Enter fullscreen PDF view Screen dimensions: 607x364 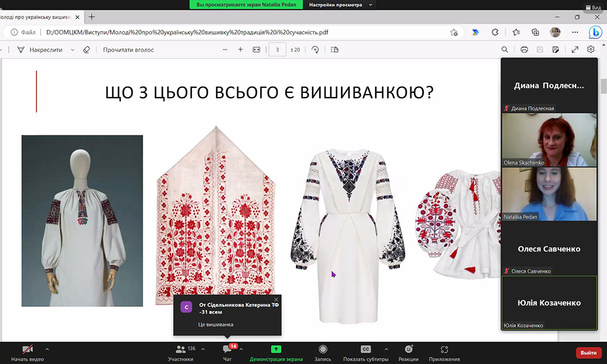pos(575,50)
